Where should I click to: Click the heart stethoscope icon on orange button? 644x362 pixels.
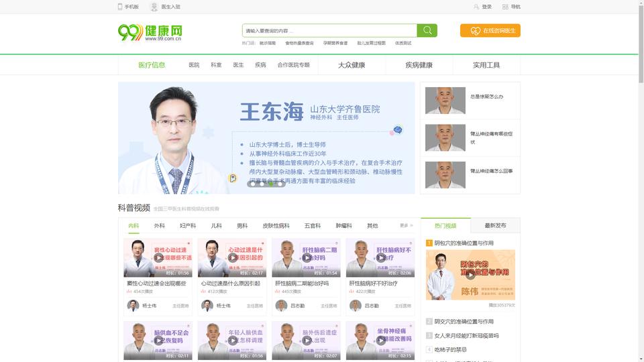[x=475, y=31]
